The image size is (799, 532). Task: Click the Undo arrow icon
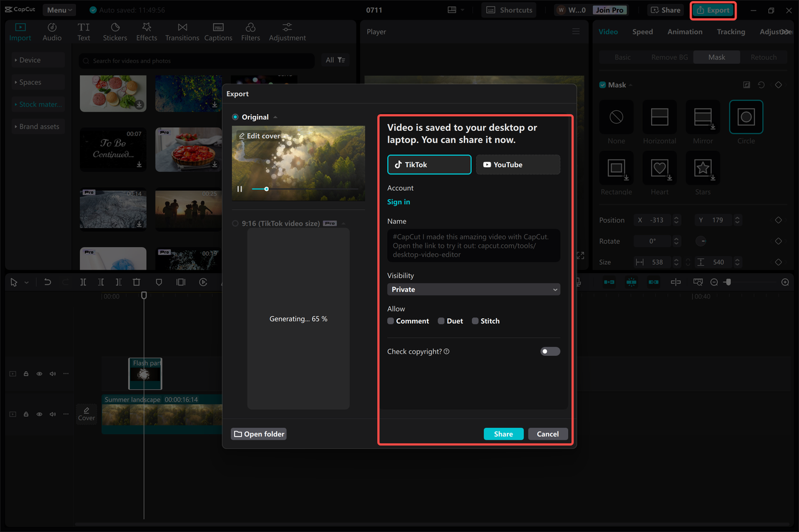(x=47, y=283)
